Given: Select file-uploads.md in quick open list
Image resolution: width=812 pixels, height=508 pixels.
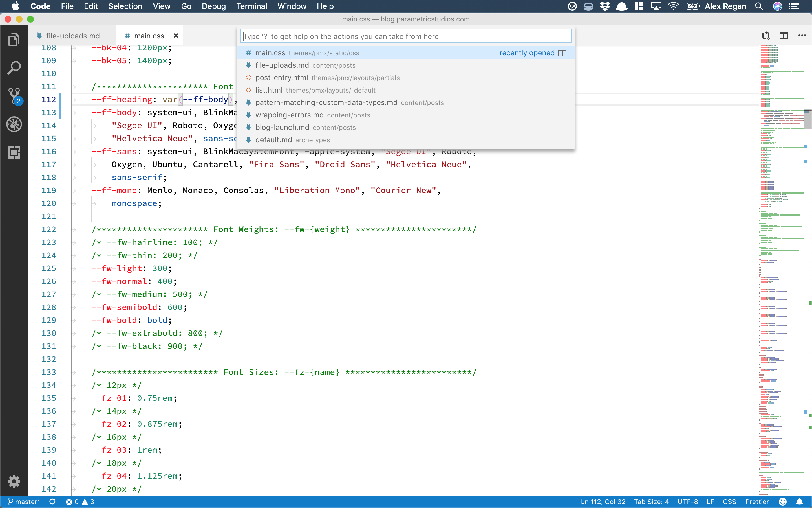Looking at the screenshot, I should pyautogui.click(x=406, y=65).
